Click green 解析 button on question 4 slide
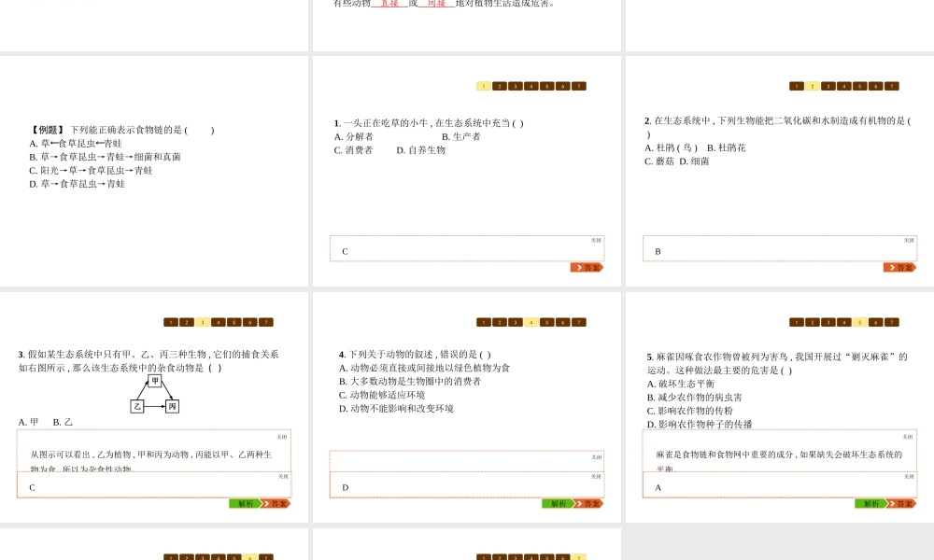 [x=557, y=503]
